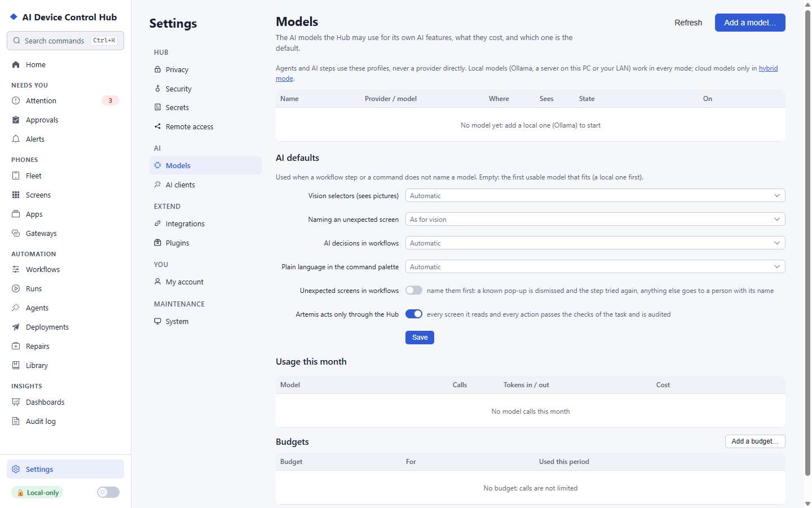
Task: Click the Repairs icon in sidebar
Action: pos(16,347)
